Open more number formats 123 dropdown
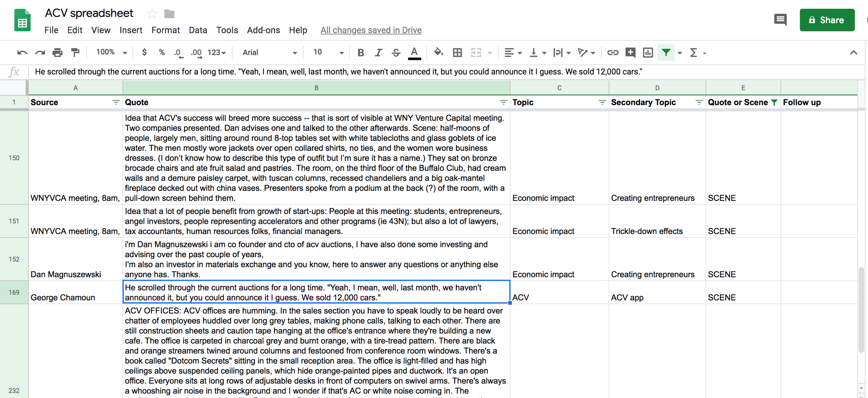This screenshot has width=868, height=398. [217, 52]
